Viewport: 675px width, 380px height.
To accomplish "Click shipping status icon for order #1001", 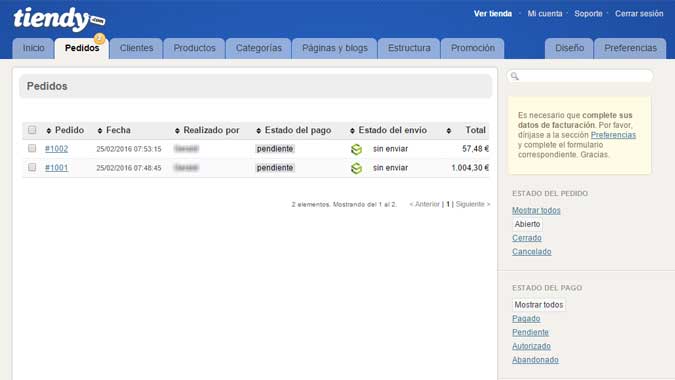I will point(356,168).
